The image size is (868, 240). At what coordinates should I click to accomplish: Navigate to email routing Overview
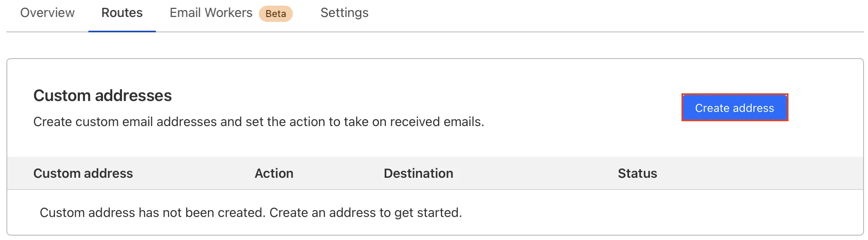click(47, 13)
